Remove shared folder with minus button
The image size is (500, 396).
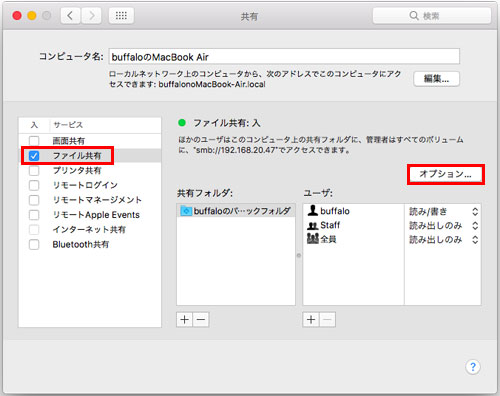coord(201,320)
